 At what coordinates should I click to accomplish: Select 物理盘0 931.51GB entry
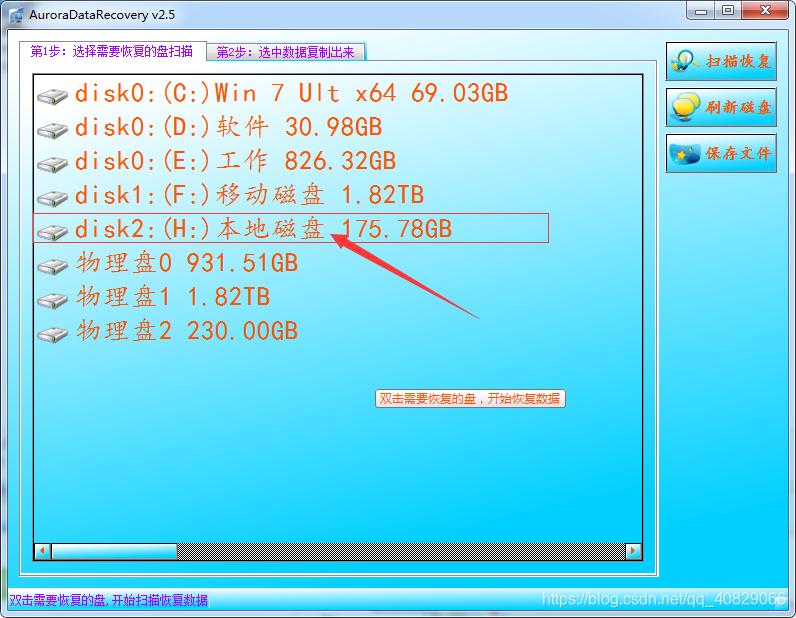click(x=187, y=263)
